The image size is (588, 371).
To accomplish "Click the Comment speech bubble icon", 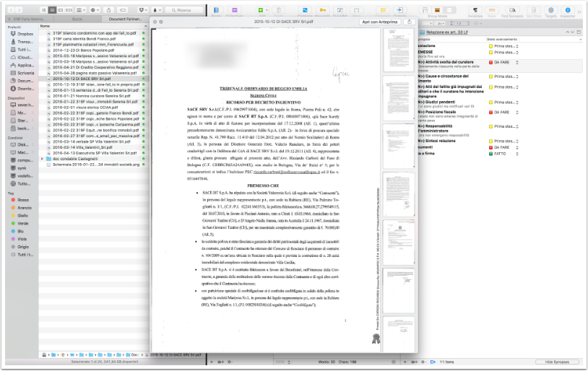I will click(383, 11).
